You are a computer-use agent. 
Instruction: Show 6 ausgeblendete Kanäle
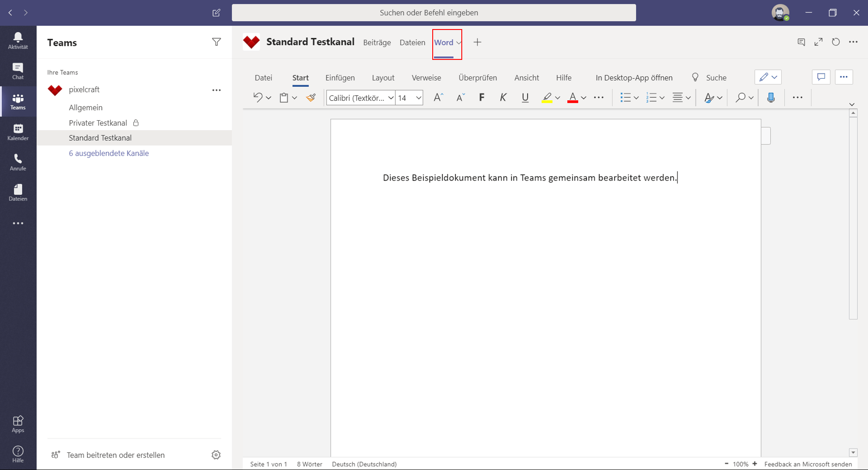[x=109, y=153]
